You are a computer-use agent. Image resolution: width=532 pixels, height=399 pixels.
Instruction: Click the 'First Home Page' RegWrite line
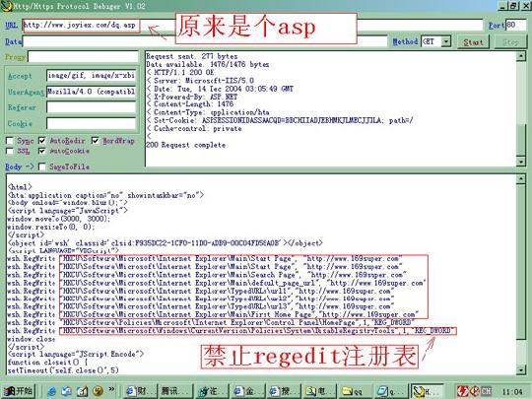(x=213, y=314)
